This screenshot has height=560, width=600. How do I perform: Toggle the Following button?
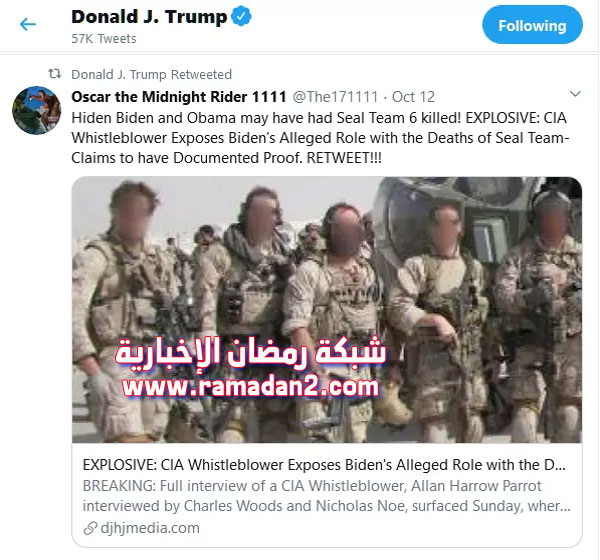(532, 25)
